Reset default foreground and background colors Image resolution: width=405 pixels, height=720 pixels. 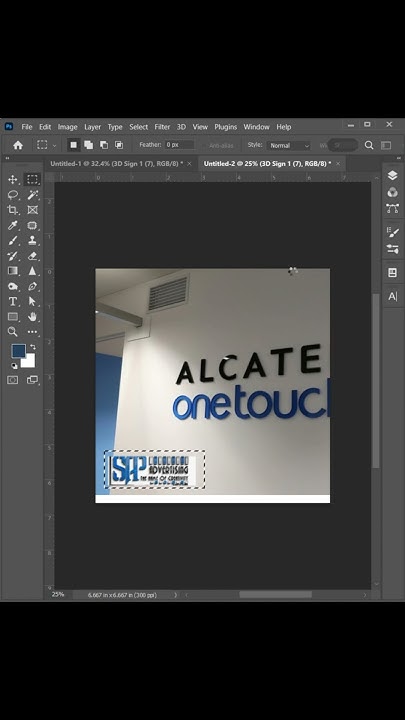pos(14,366)
